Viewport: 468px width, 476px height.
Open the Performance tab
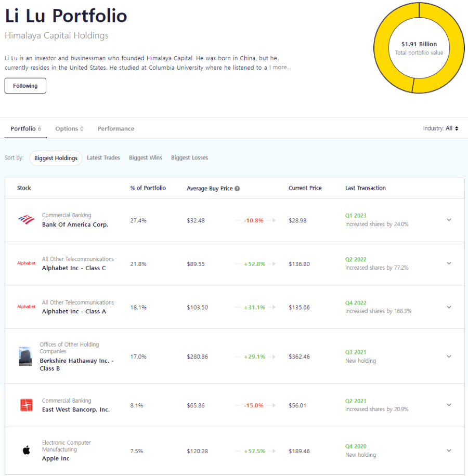pos(116,129)
